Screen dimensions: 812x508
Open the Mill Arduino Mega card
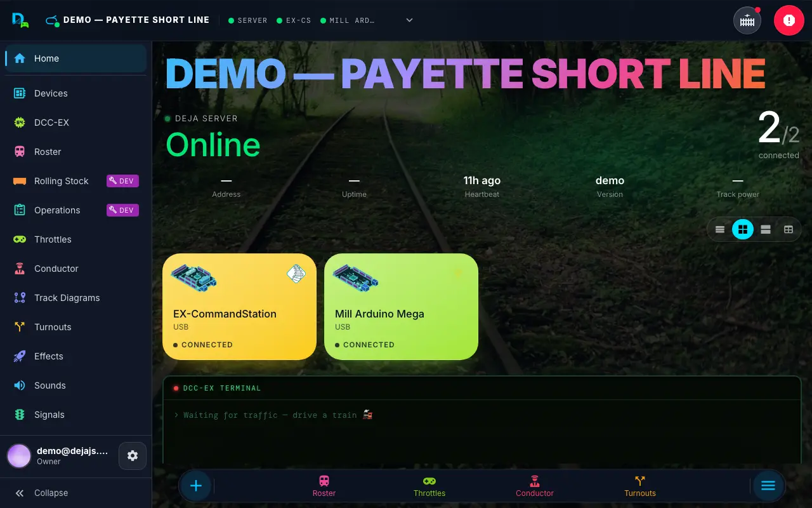coord(401,307)
